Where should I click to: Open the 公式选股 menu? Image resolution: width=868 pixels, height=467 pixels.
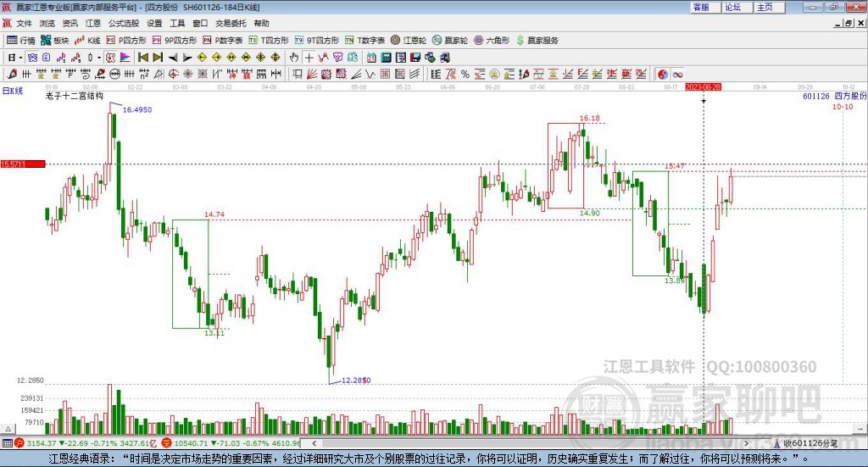pos(124,23)
